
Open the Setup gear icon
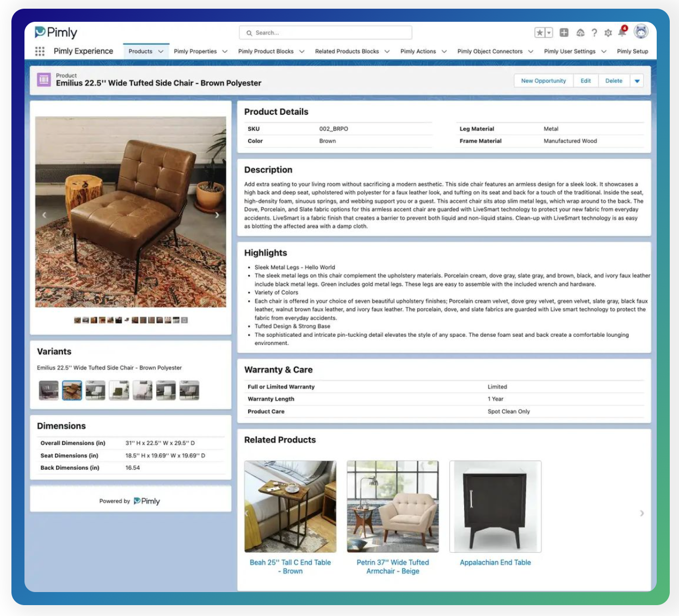(x=608, y=33)
